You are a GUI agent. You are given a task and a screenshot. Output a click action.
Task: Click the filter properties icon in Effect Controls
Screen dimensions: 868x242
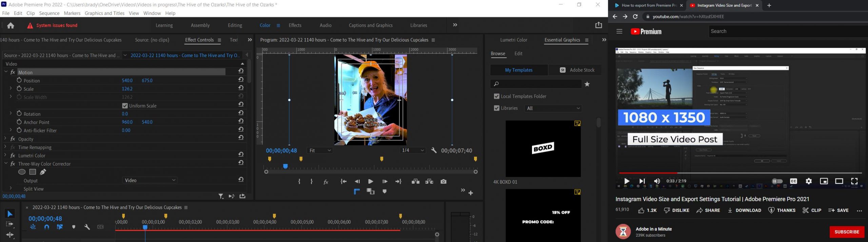[x=221, y=196]
